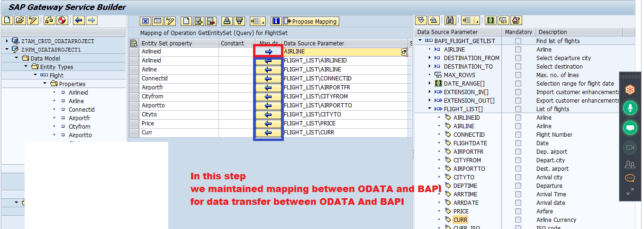Click the Expand all nodes icon
Screen dimensions: 644x229
(x=420, y=20)
